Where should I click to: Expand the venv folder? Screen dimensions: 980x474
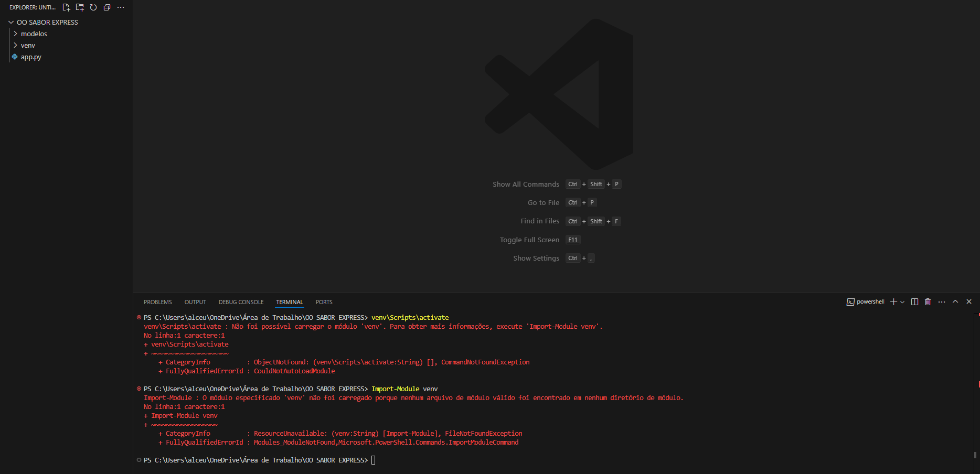pyautogui.click(x=16, y=45)
